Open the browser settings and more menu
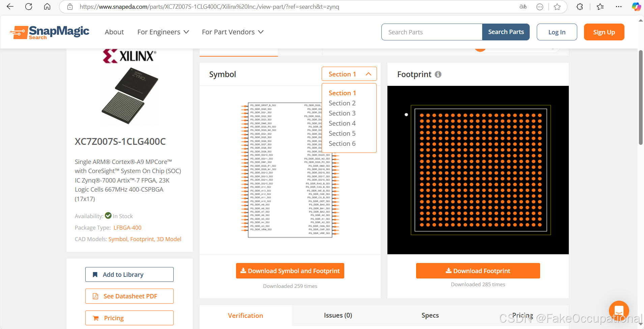644x329 pixels. point(618,7)
